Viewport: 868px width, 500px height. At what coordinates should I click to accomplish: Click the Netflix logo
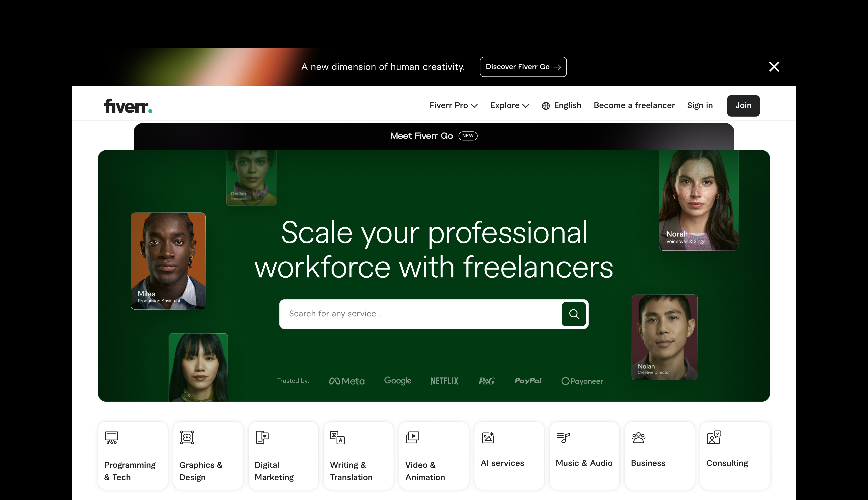pos(444,381)
